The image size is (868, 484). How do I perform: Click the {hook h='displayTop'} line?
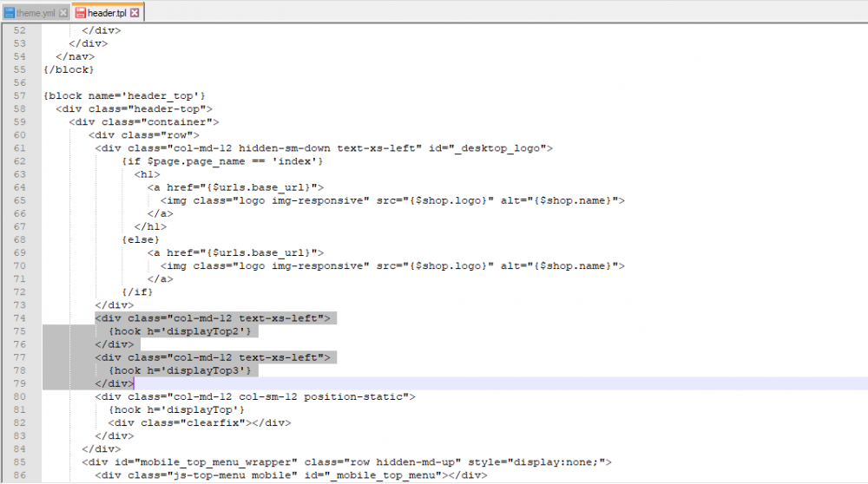176,410
